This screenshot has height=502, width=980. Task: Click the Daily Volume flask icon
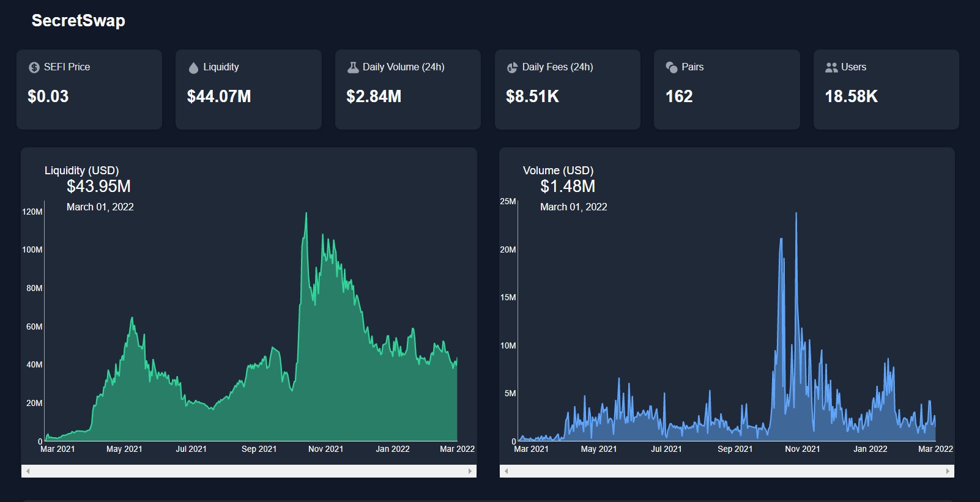(x=353, y=67)
